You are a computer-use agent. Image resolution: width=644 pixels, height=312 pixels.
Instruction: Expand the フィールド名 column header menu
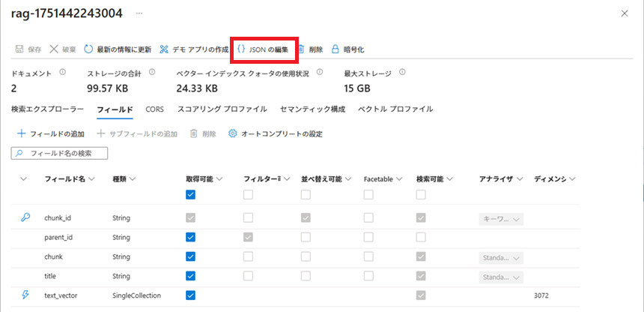point(91,179)
